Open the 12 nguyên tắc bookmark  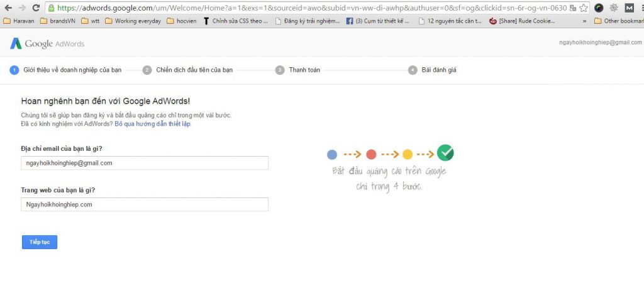coord(450,21)
